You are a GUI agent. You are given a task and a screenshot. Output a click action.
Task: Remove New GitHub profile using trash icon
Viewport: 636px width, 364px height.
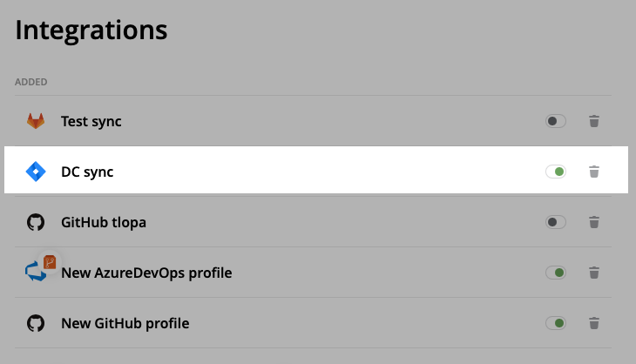[594, 323]
